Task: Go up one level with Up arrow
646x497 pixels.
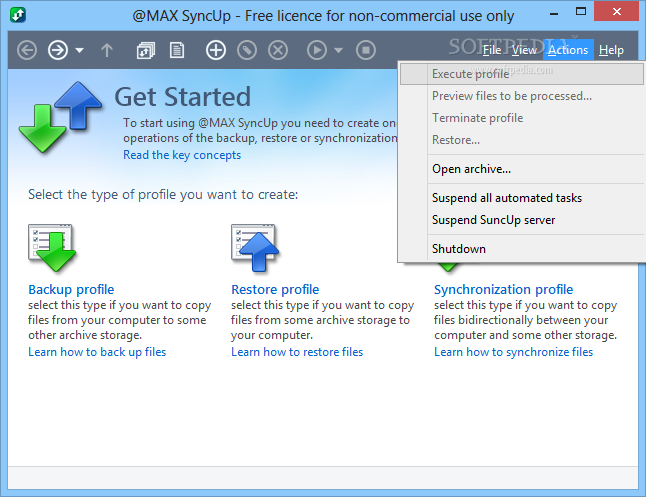Action: click(x=107, y=50)
